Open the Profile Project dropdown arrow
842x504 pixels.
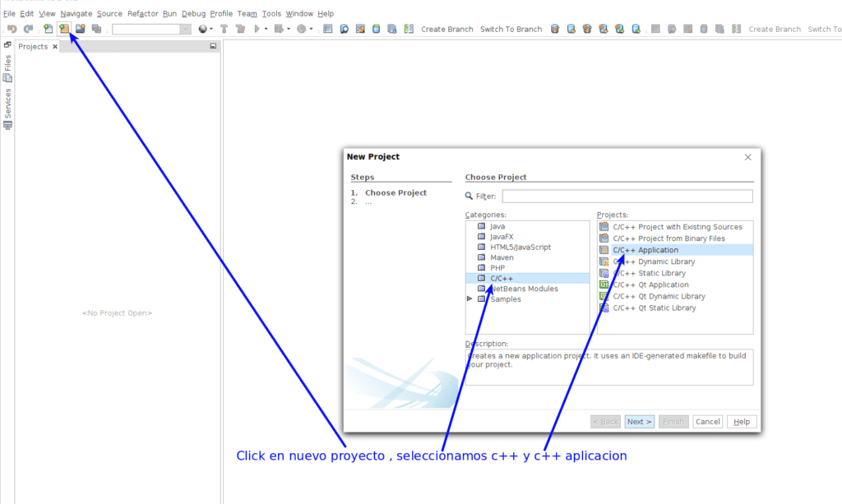point(311,29)
